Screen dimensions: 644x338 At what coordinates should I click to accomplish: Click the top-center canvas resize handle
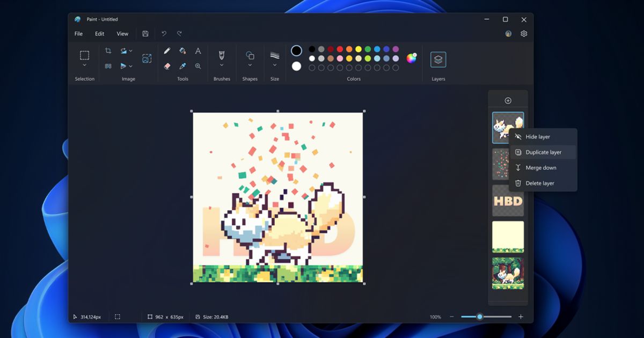point(278,111)
